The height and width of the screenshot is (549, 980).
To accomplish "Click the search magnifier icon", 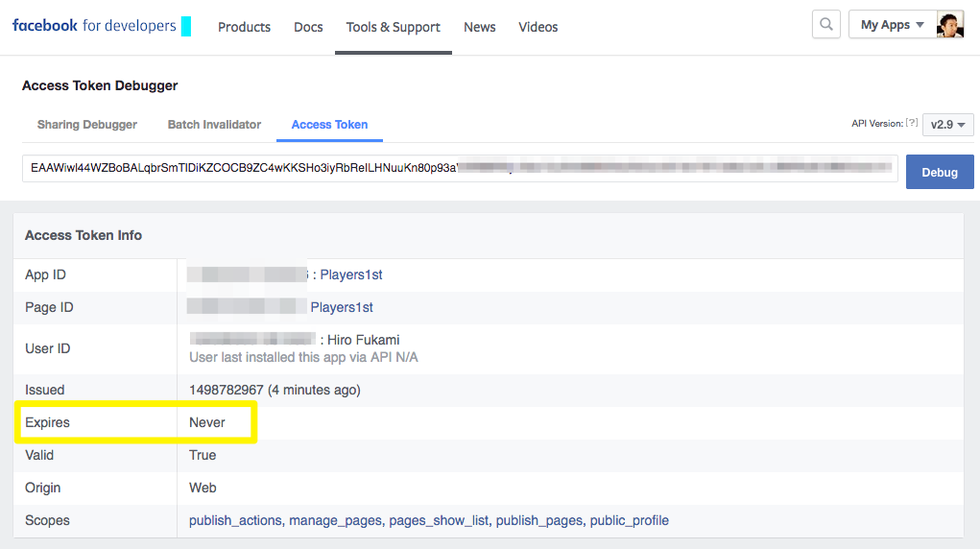I will click(x=825, y=24).
